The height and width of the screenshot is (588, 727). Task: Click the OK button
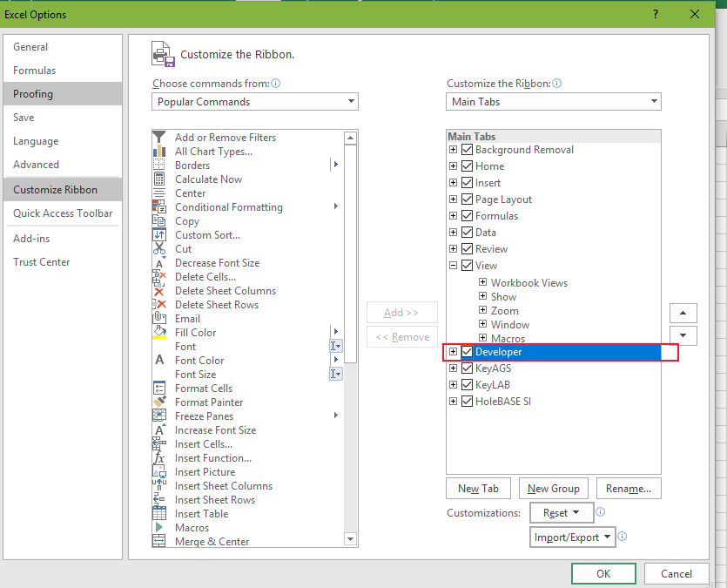pos(603,573)
